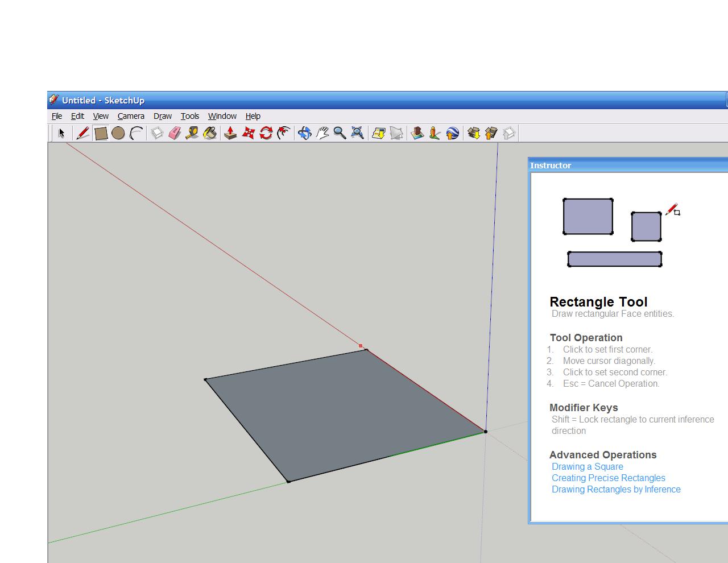
Task: Open the Tools menu
Action: click(x=189, y=116)
